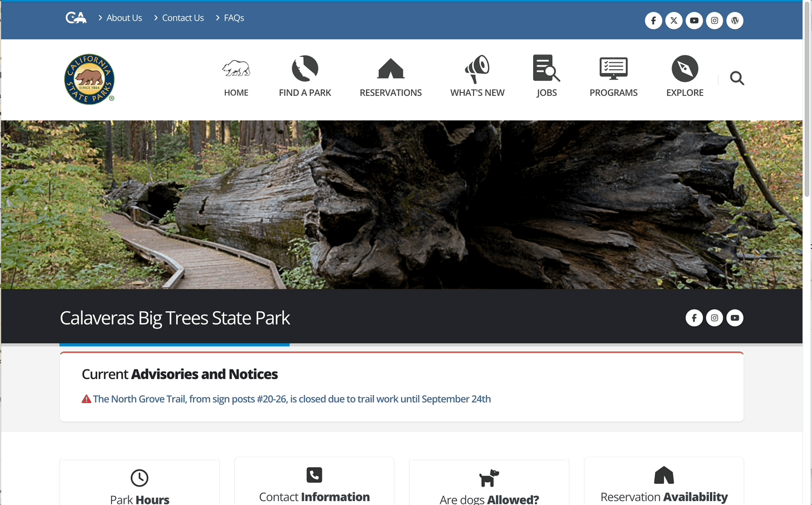This screenshot has height=505, width=812.
Task: Click the FAQs link
Action: [x=234, y=17]
